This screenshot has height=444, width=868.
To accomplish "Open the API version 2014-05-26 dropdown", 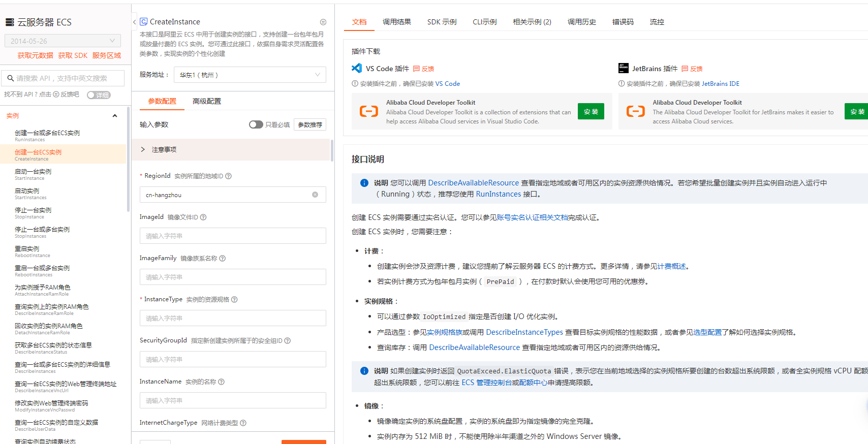I will (63, 41).
